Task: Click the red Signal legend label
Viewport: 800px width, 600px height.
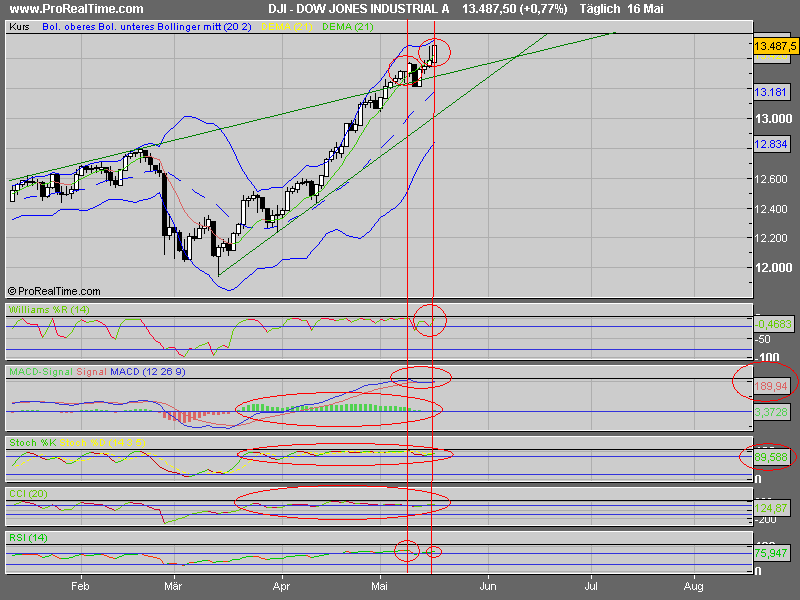Action: 91,372
